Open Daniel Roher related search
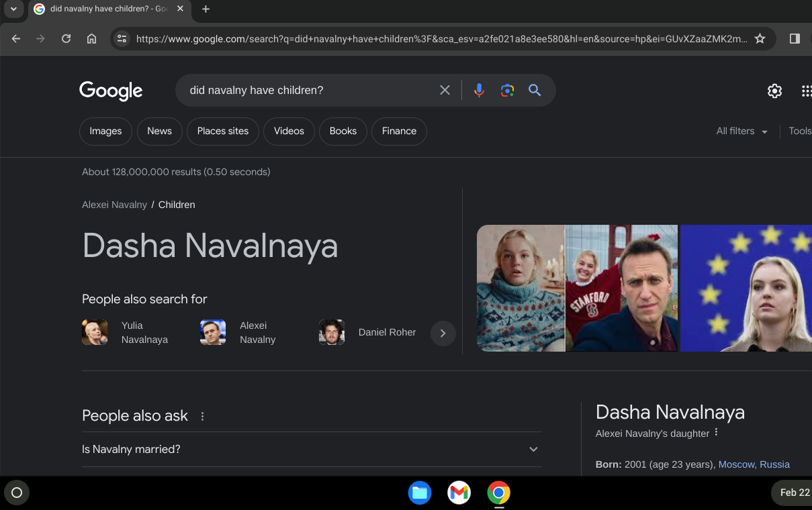Viewport: 812px width, 510px height. tap(387, 332)
